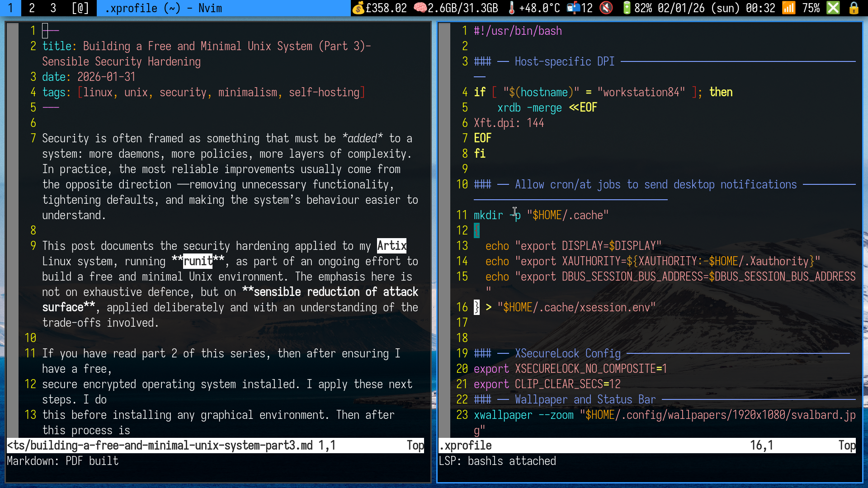Toggle the padlock screen lock icon
The height and width of the screenshot is (488, 868).
(854, 8)
